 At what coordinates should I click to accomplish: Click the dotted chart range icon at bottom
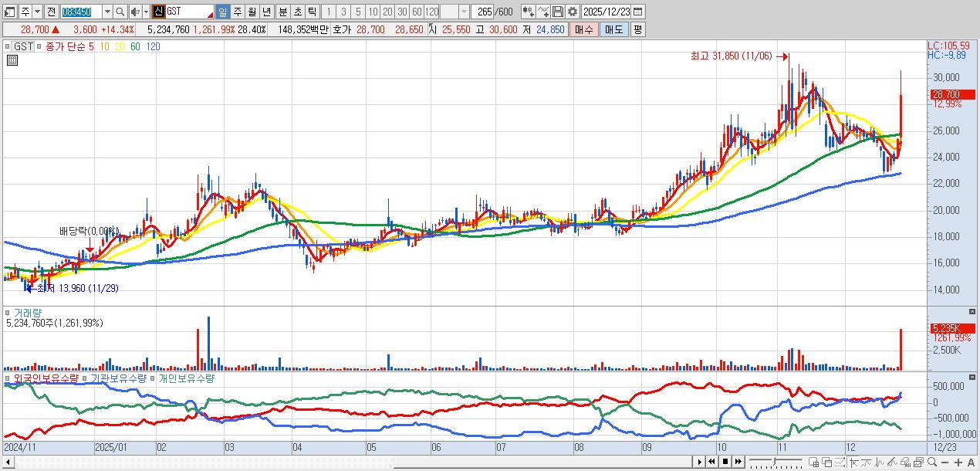(840, 463)
